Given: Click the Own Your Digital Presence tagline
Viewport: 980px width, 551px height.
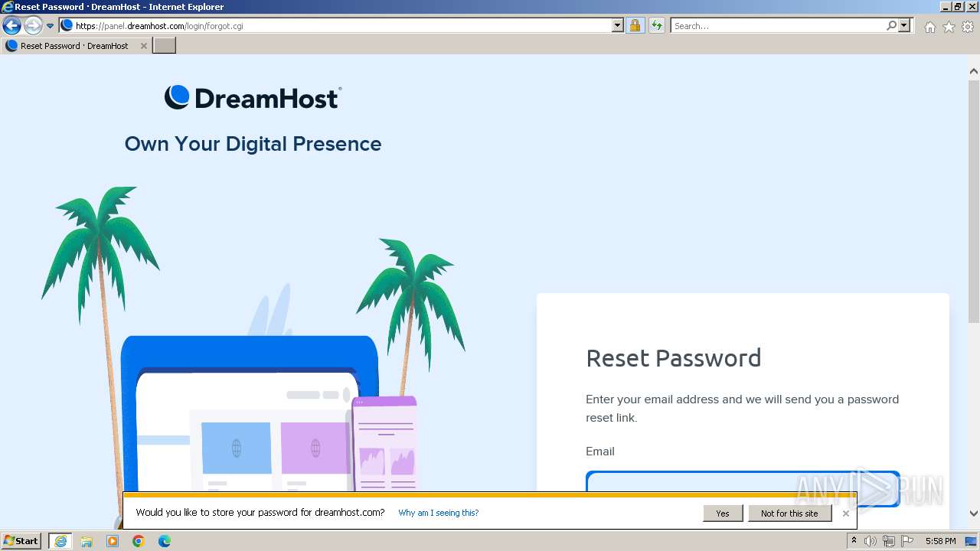Looking at the screenshot, I should click(x=253, y=144).
